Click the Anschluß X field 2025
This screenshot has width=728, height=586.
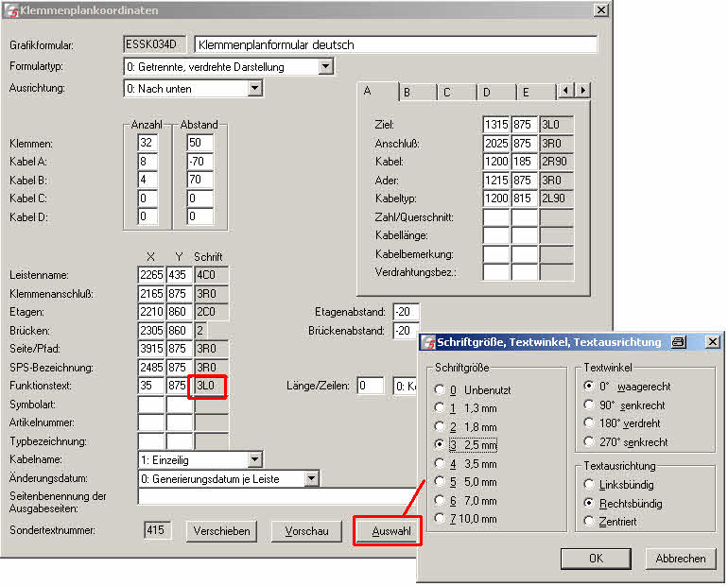click(x=496, y=143)
